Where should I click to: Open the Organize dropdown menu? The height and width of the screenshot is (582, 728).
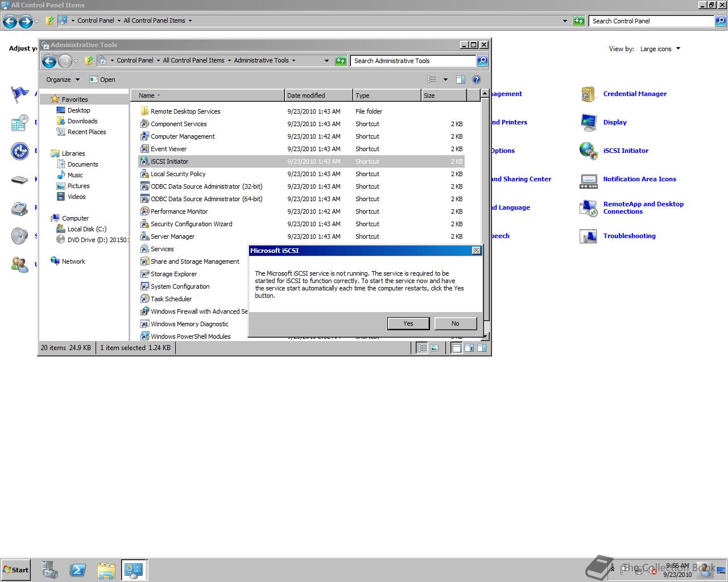(x=63, y=80)
